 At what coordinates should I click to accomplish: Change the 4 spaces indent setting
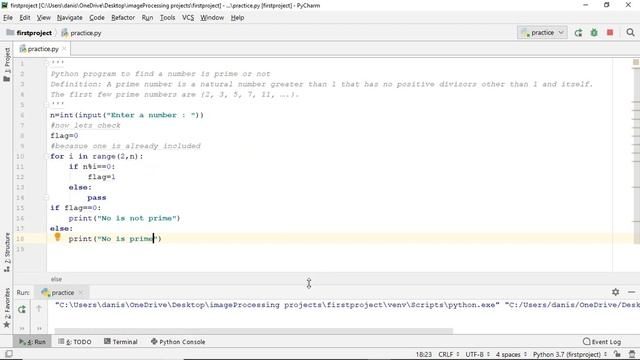point(511,354)
